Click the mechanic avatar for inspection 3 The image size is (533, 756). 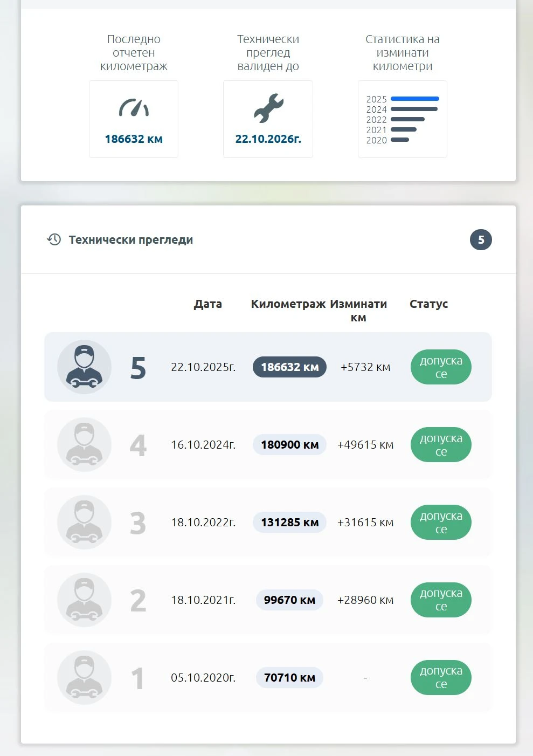84,522
